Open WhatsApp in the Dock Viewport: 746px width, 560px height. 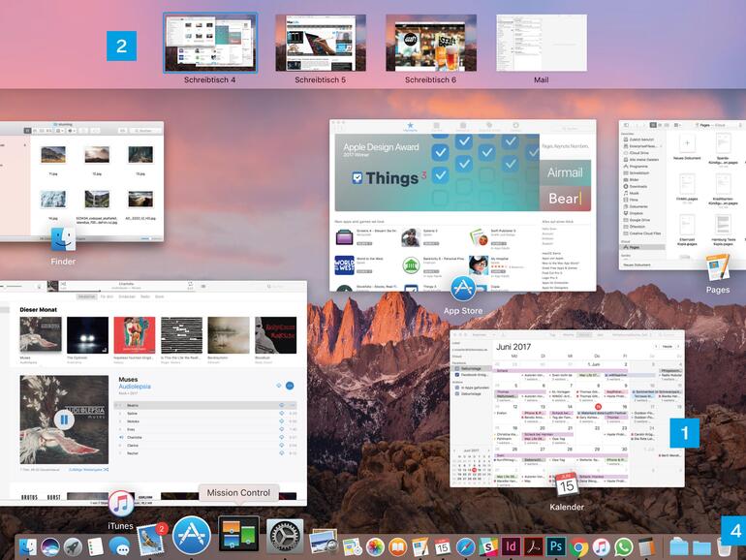623,547
